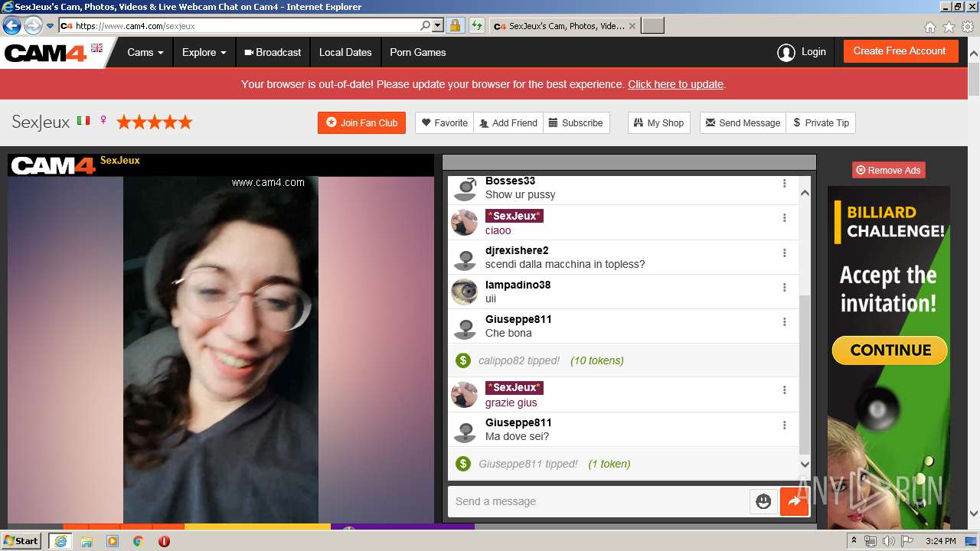The image size is (980, 551).
Task: Click the CAM4 logo in navbar
Action: tap(45, 53)
